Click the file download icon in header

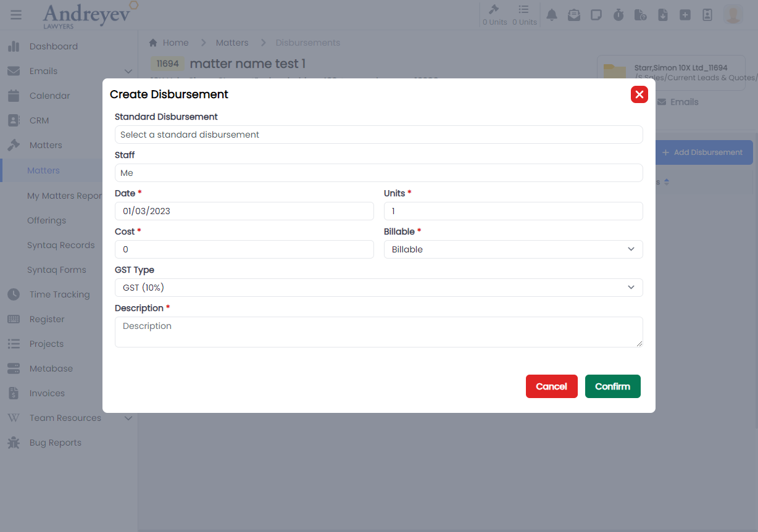pos(663,15)
